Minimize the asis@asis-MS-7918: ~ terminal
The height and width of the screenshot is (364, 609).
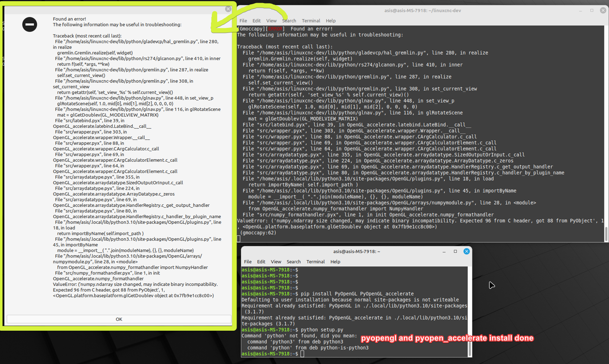[444, 252]
